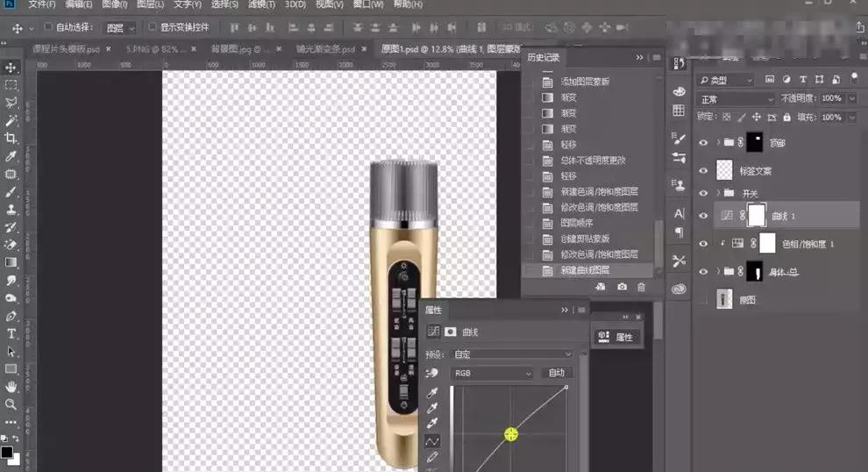Click the foreground color swatch
This screenshot has width=868, height=472.
coord(7,452)
